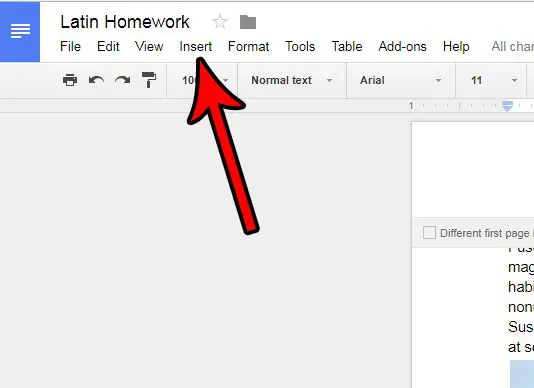Undo the last action
The height and width of the screenshot is (388, 534).
(x=96, y=80)
